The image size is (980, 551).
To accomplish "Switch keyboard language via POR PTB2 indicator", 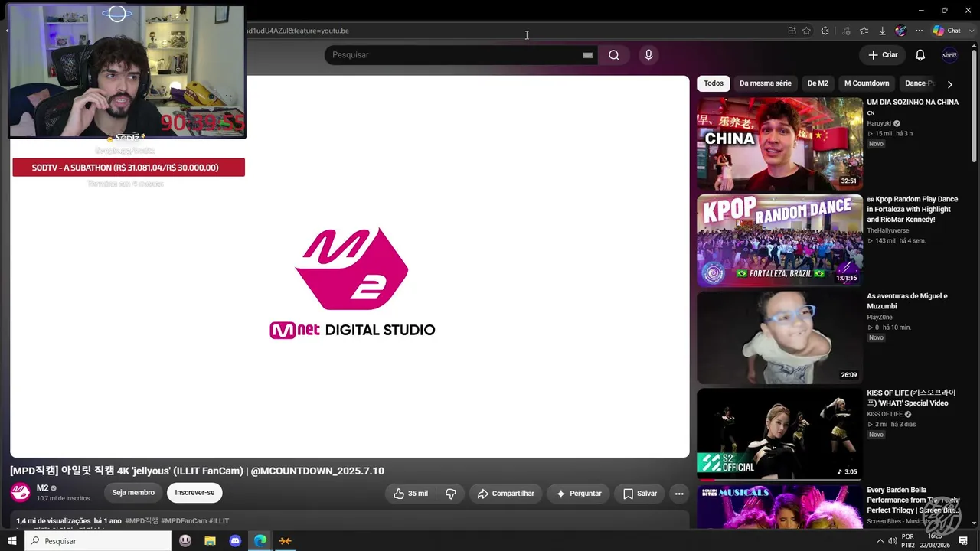I will (908, 541).
